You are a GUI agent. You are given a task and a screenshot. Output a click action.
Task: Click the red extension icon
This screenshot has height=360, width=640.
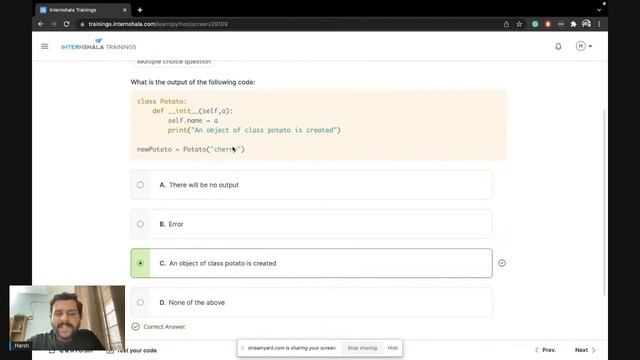[548, 24]
